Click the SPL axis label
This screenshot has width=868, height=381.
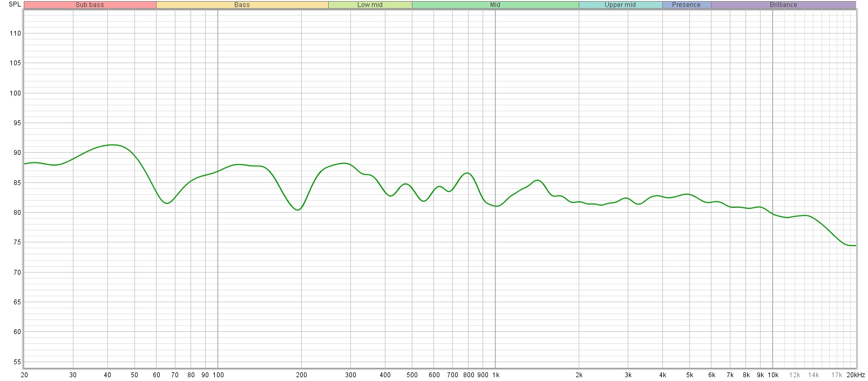pos(15,4)
